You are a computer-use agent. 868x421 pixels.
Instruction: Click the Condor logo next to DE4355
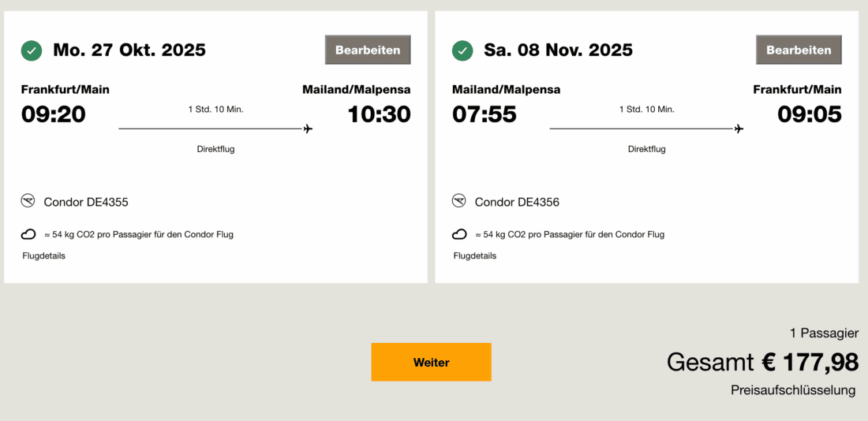28,201
